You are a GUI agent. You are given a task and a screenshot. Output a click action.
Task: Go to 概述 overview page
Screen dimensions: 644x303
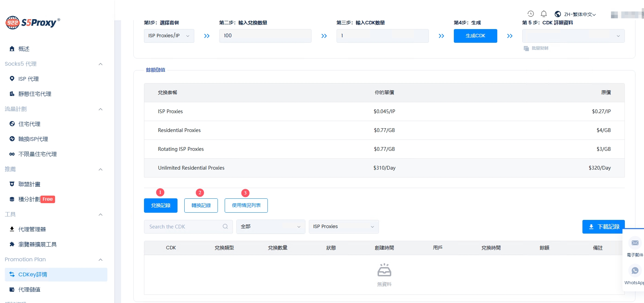tap(24, 49)
